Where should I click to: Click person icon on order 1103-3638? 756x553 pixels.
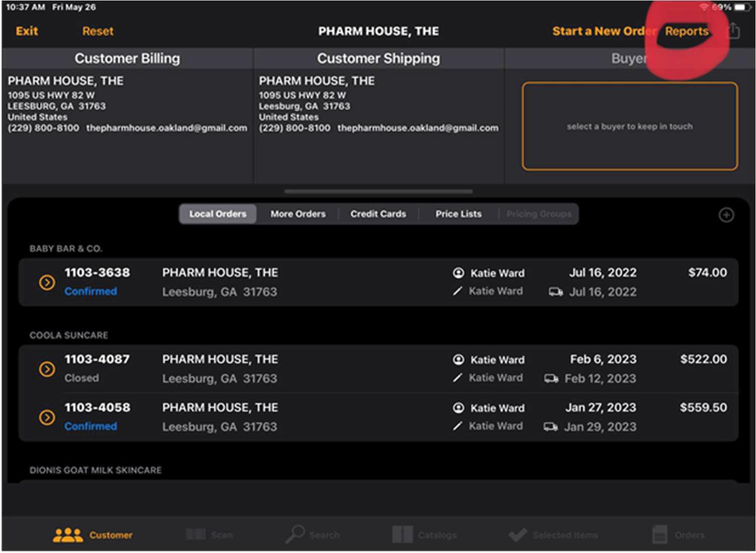(458, 273)
